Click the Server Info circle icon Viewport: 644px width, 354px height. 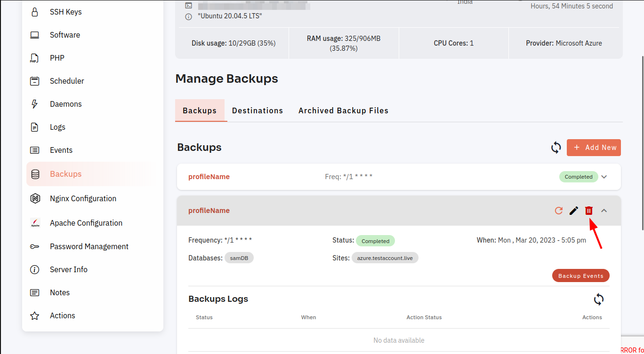tap(34, 269)
